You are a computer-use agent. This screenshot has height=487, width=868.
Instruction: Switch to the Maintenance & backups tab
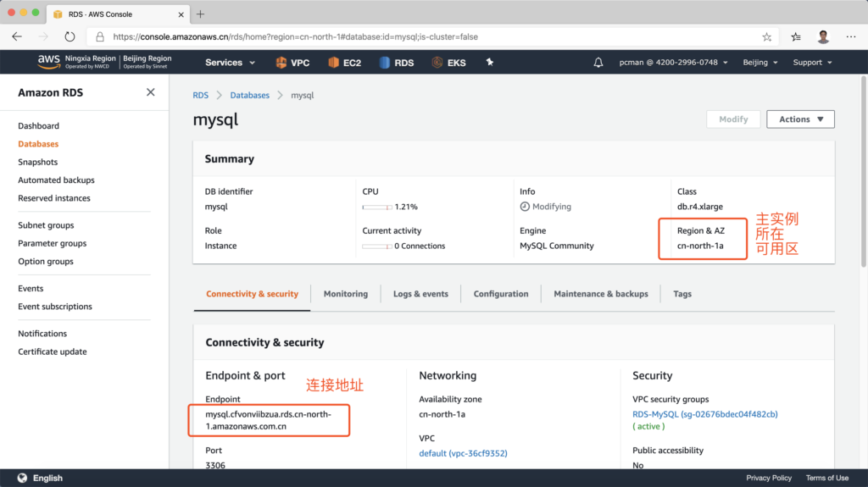click(x=600, y=294)
